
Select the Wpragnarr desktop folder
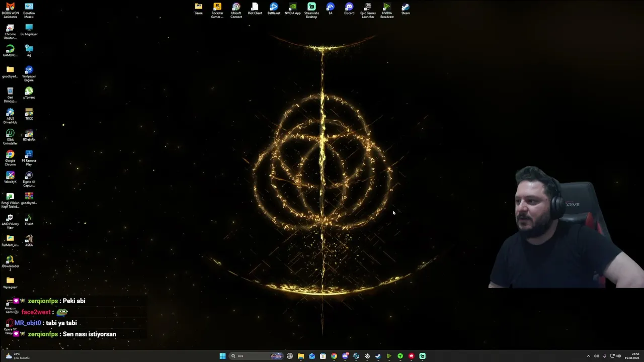10,284
